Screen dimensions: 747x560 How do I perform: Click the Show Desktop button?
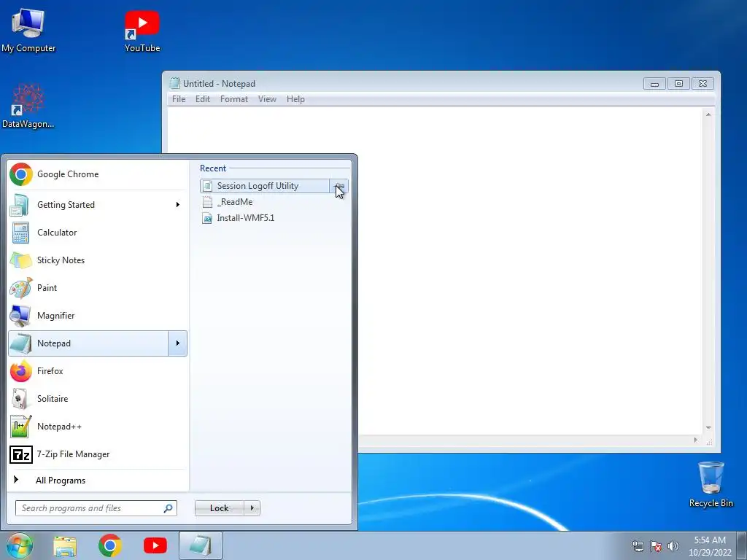click(x=742, y=545)
